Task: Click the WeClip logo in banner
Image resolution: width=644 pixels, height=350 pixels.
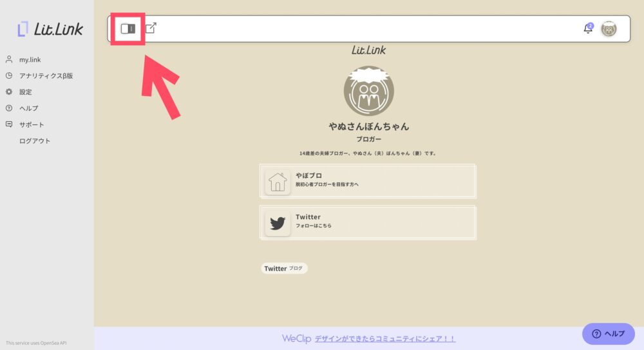Action: [x=296, y=338]
